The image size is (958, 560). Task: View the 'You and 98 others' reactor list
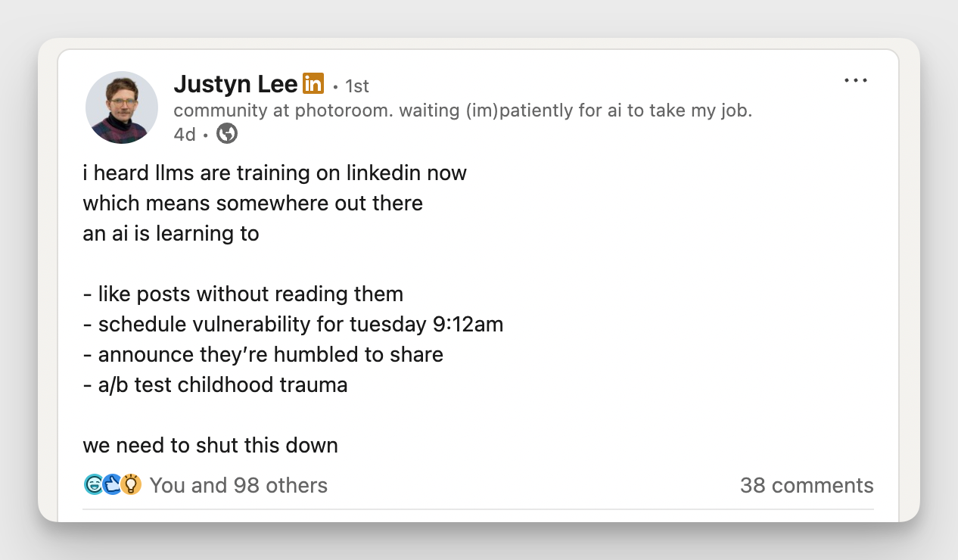pos(238,485)
